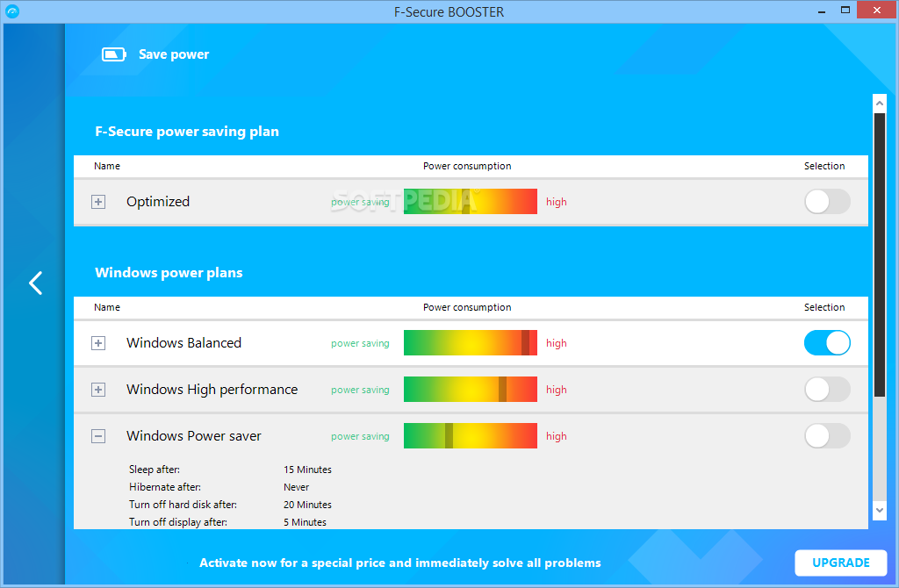Click the 'Activate now for a special price' text
Viewport: 899px width, 588px height.
click(x=400, y=563)
